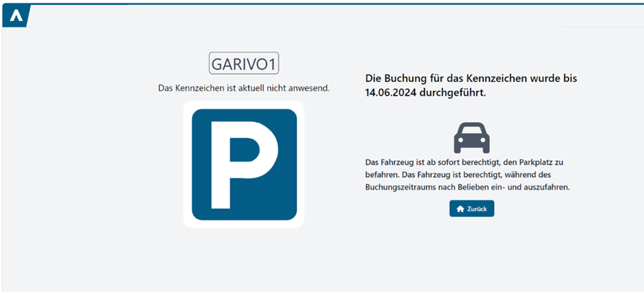Click the large blue parking P sign
Screen dimensions: 644x294
point(244,164)
